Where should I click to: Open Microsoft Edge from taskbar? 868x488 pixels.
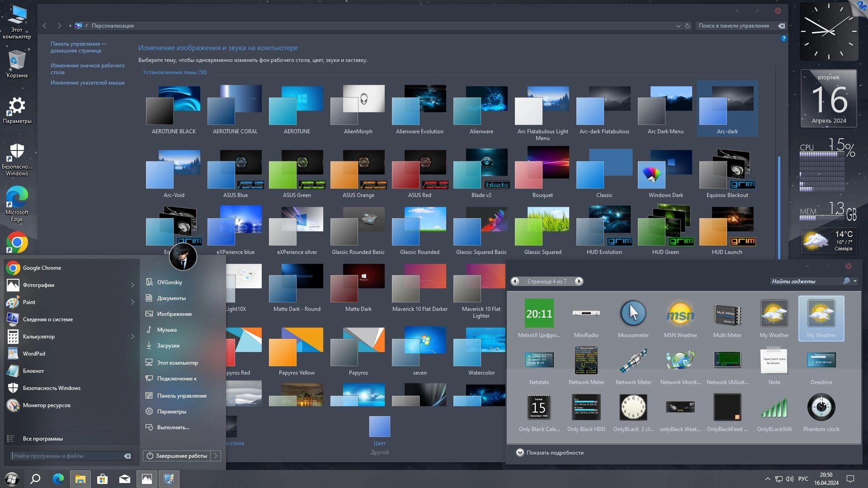[58, 479]
